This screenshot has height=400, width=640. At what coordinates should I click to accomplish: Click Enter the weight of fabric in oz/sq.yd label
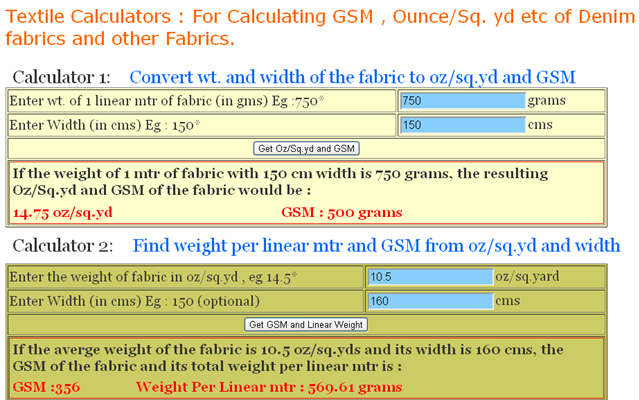tap(153, 277)
